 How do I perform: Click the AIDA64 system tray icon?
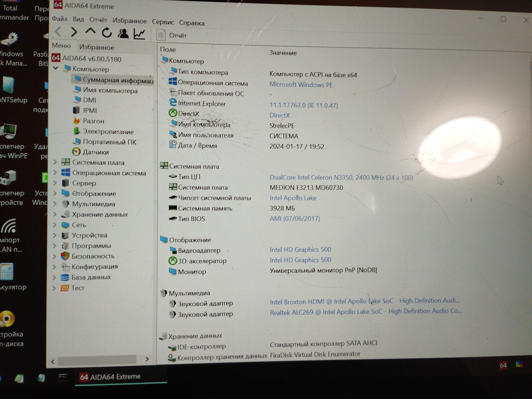[503, 365]
